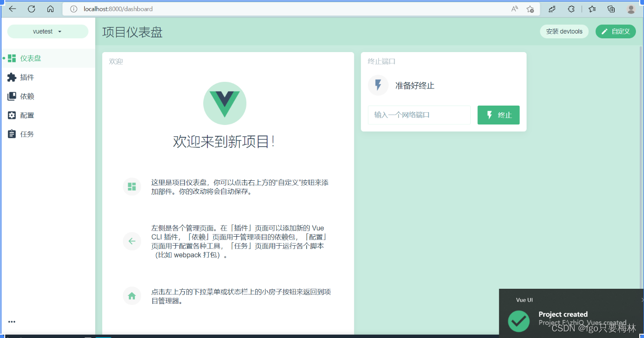Click the site information icon in the address bar
The height and width of the screenshot is (338, 644).
pyautogui.click(x=73, y=9)
